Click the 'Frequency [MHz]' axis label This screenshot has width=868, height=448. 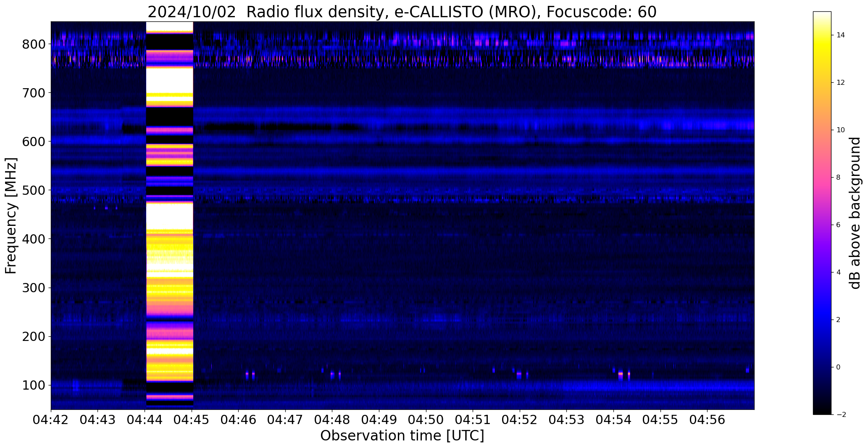click(x=11, y=216)
